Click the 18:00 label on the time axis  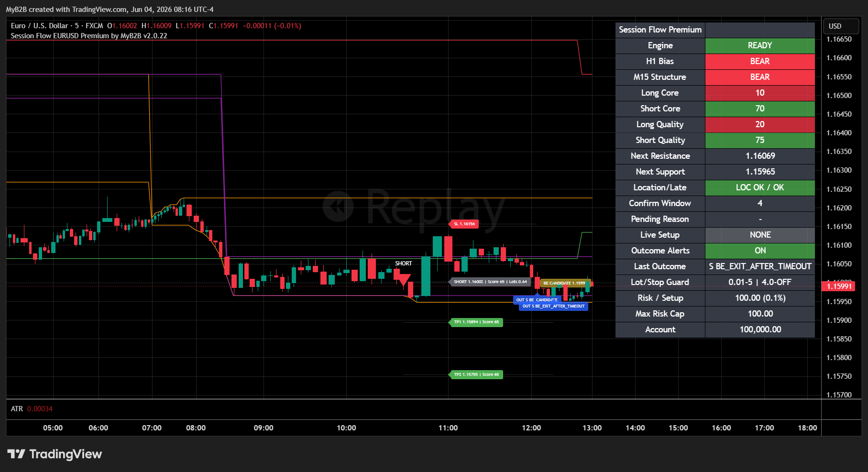tap(807, 428)
